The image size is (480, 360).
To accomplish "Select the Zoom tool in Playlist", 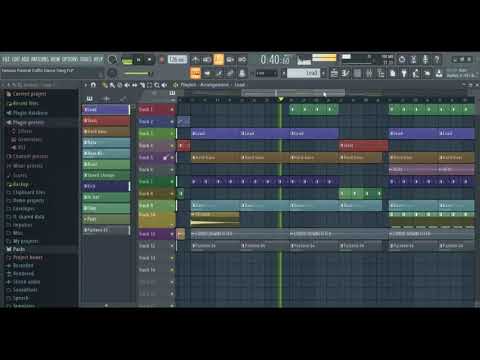I will 157,85.
